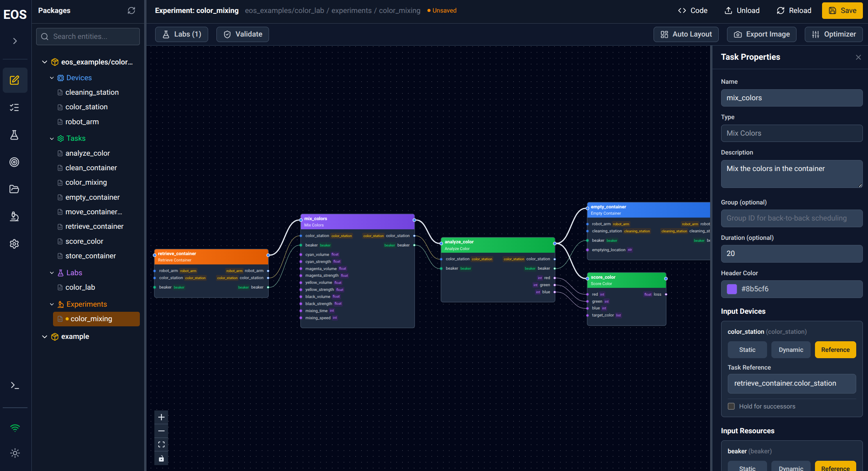Toggle the theme with the sun icon
Viewport: 868px width, 471px height.
pyautogui.click(x=15, y=453)
